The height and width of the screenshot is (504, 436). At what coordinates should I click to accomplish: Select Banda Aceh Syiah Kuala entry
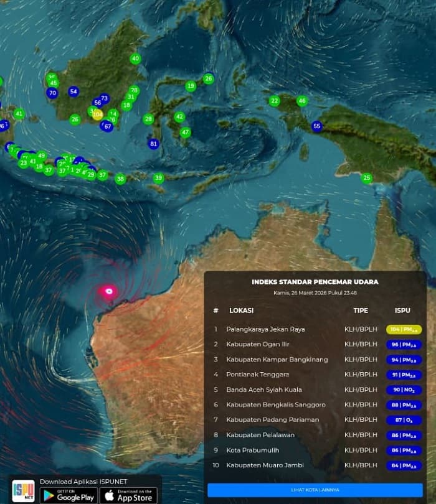[x=263, y=390]
